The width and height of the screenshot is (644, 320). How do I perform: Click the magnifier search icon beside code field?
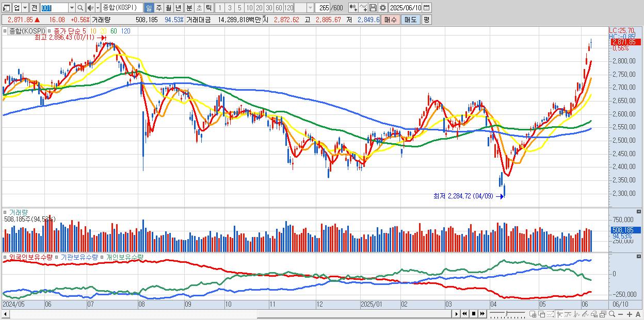point(80,8)
